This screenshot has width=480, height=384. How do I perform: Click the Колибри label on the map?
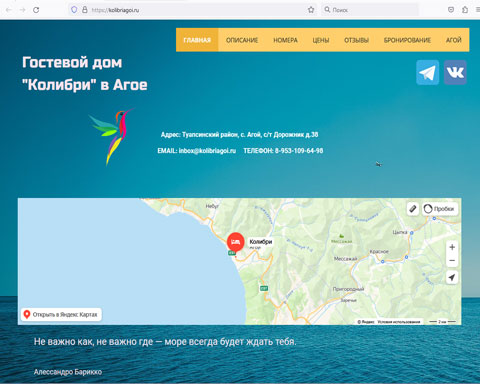pyautogui.click(x=261, y=242)
